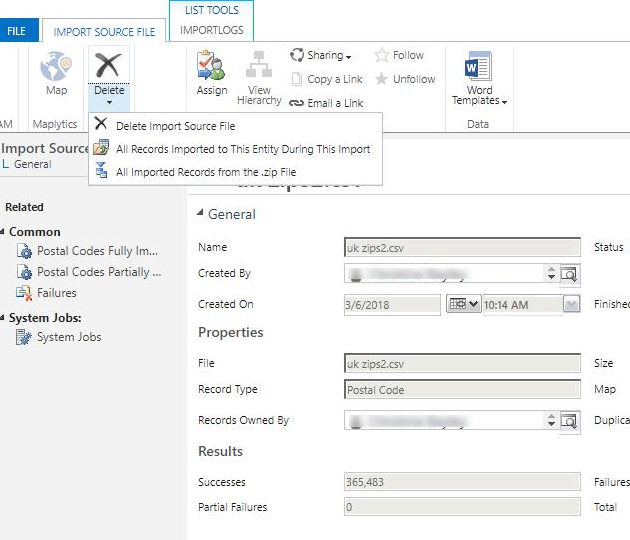This screenshot has width=630, height=540.
Task: Click the zip file records icon
Action: [x=101, y=170]
